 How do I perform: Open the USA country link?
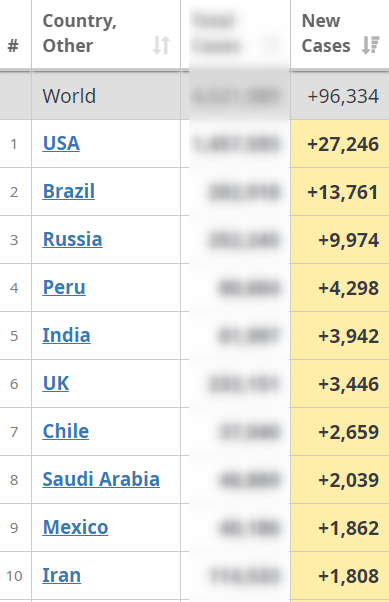point(61,144)
